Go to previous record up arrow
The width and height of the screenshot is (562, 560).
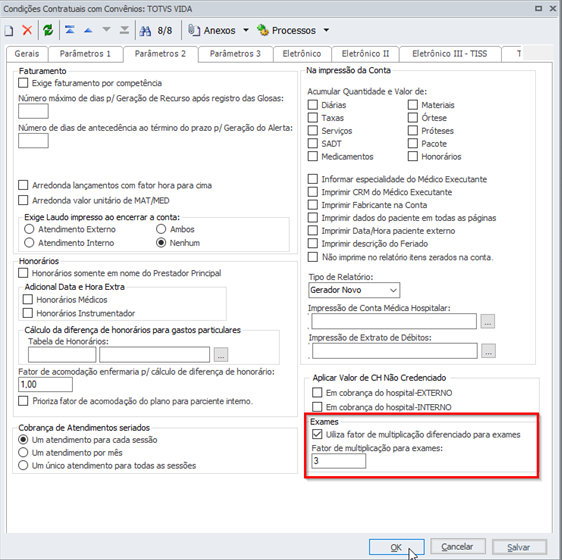[88, 30]
